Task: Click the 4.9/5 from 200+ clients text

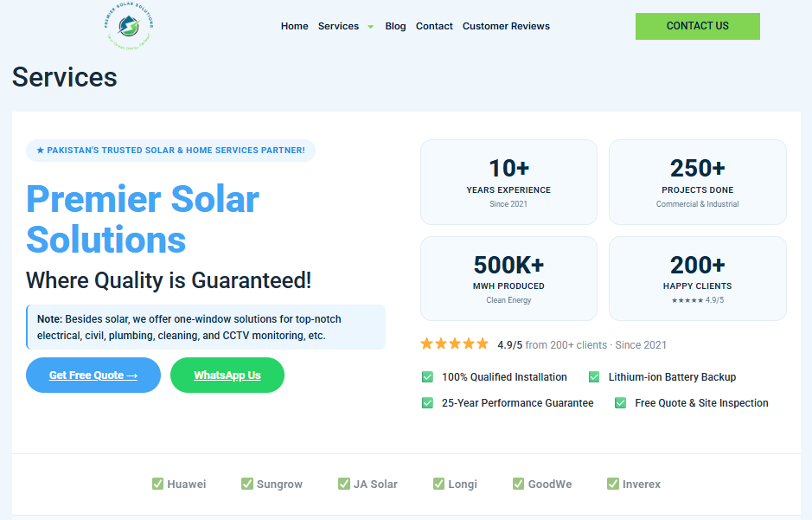Action: (x=582, y=345)
